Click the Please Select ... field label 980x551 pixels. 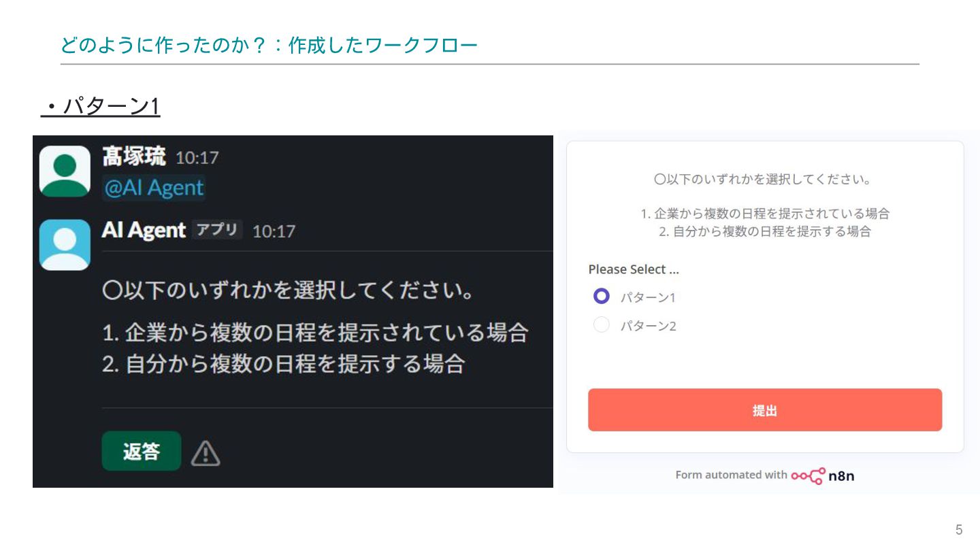[x=634, y=269]
